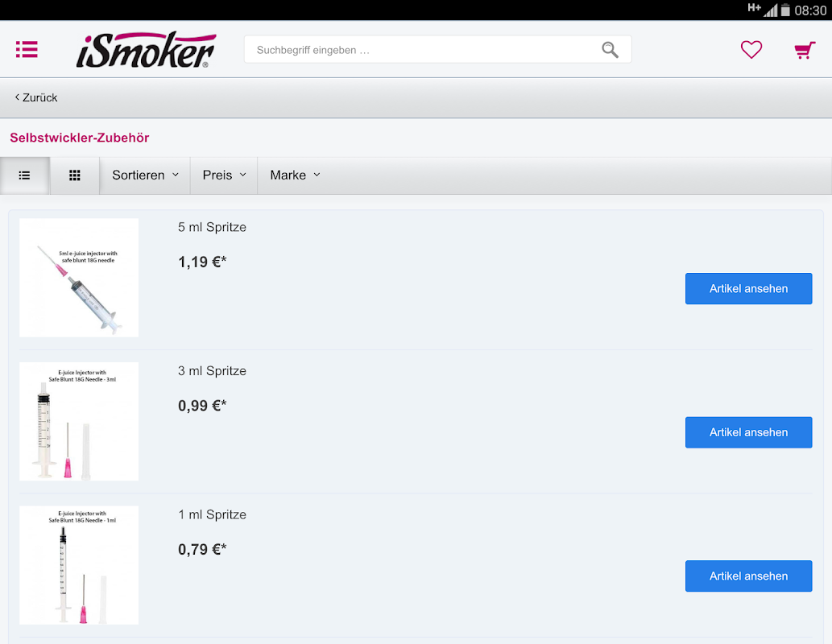View article for 3 ml Spritze
This screenshot has width=832, height=644.
pyautogui.click(x=748, y=432)
